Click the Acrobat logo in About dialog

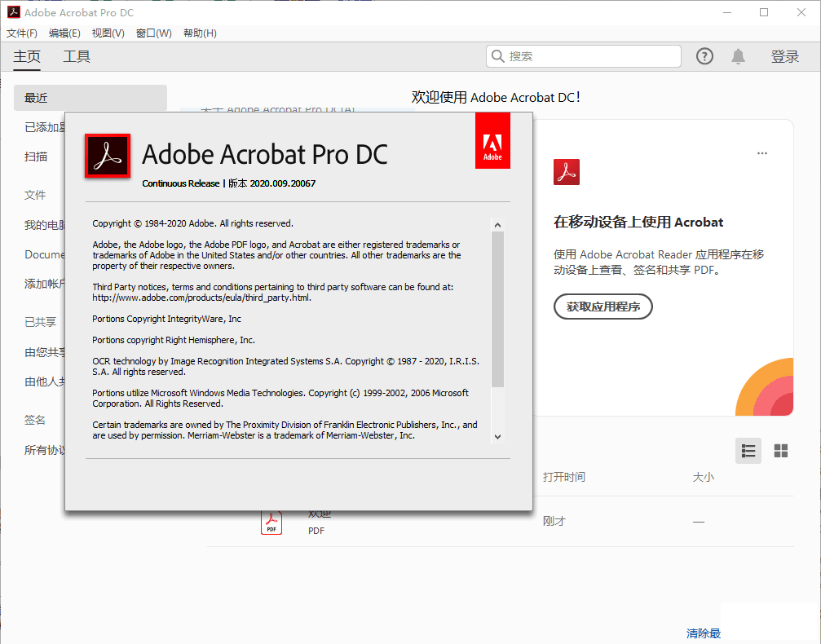click(108, 156)
